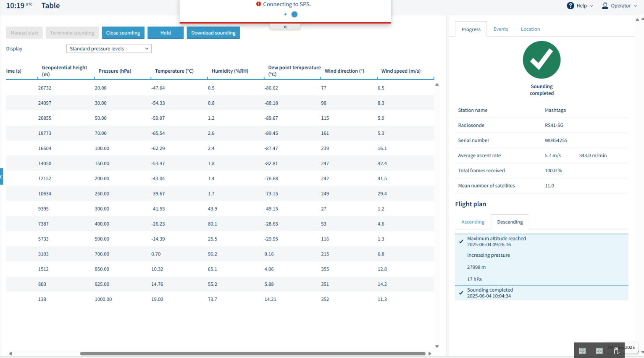The height and width of the screenshot is (358, 644).
Task: Click the Download sounding button
Action: [213, 33]
